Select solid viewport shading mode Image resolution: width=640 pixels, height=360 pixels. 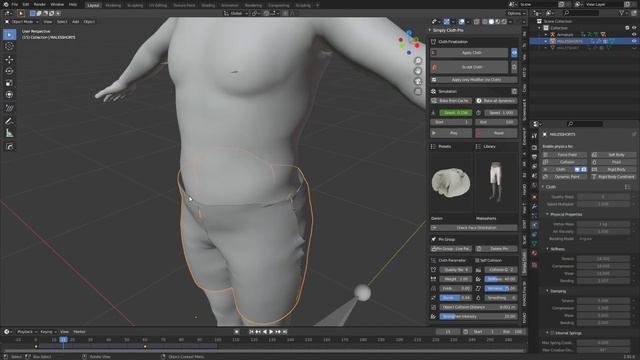click(x=491, y=22)
